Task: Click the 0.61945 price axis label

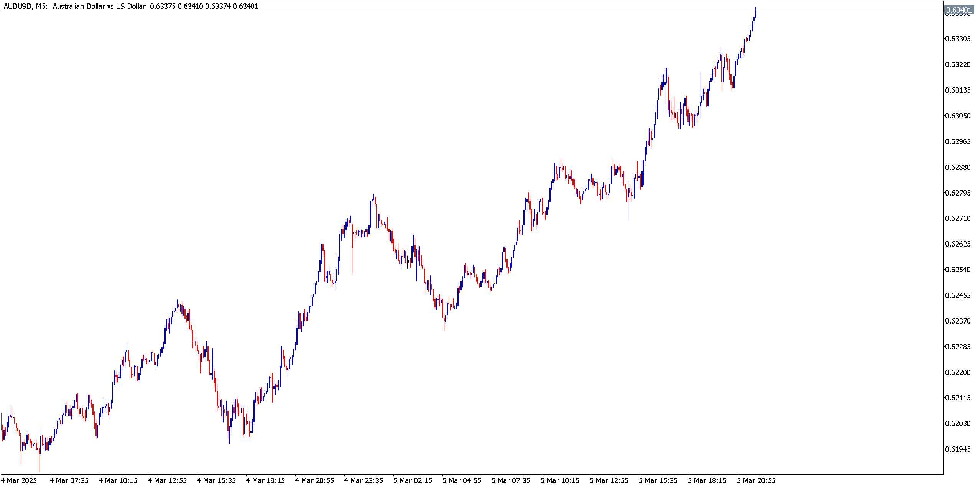Action: click(x=958, y=449)
